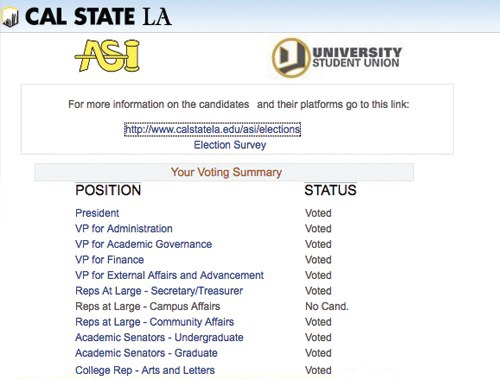Image resolution: width=500 pixels, height=380 pixels.
Task: Open the Election Survey link
Action: (x=230, y=145)
